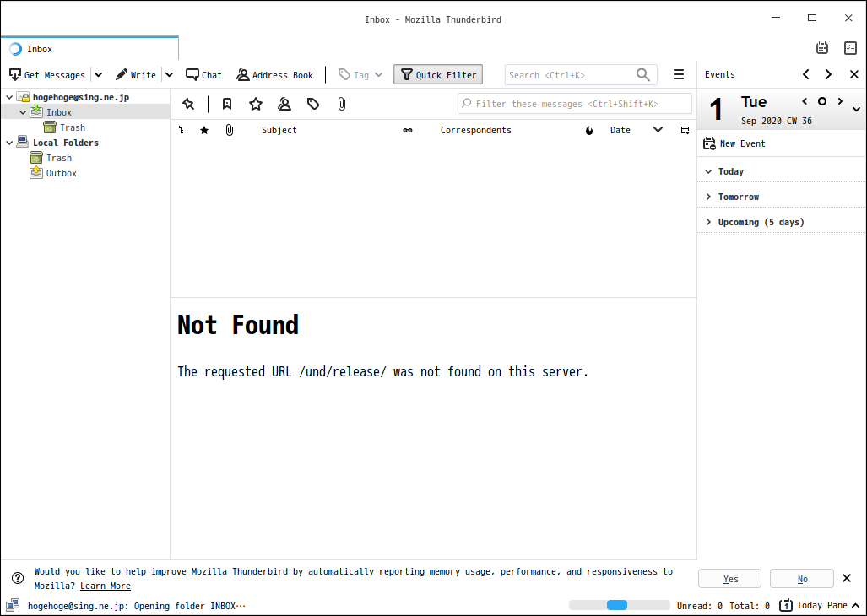Click the Filter these messages field

click(575, 104)
